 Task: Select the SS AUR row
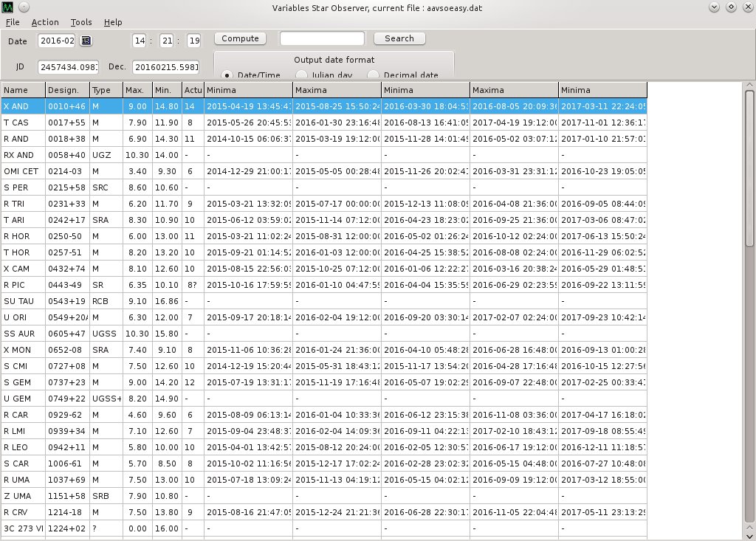[324, 334]
